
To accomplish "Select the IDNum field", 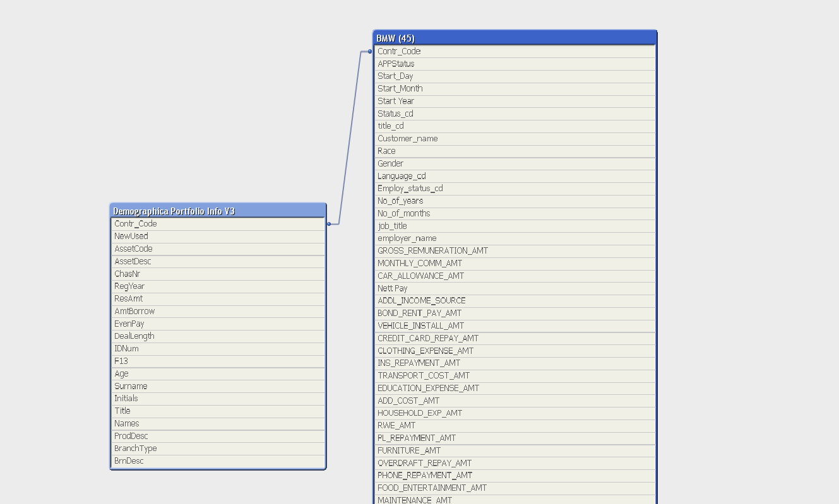I will tap(218, 349).
